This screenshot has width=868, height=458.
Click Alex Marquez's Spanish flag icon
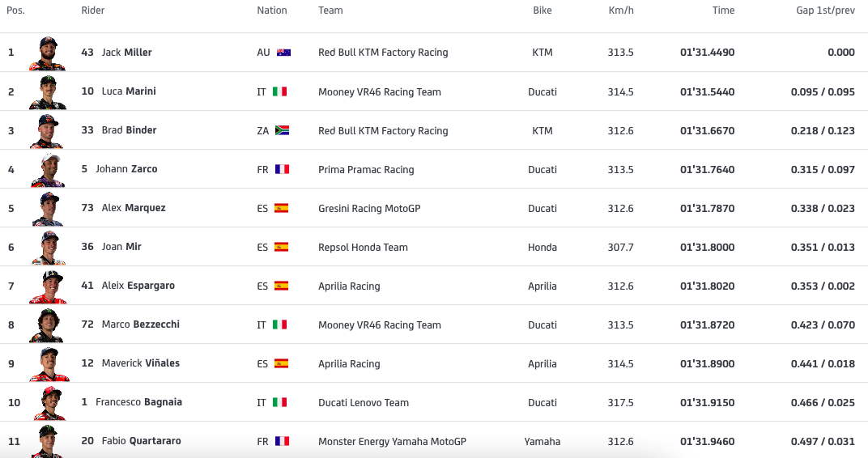point(281,208)
